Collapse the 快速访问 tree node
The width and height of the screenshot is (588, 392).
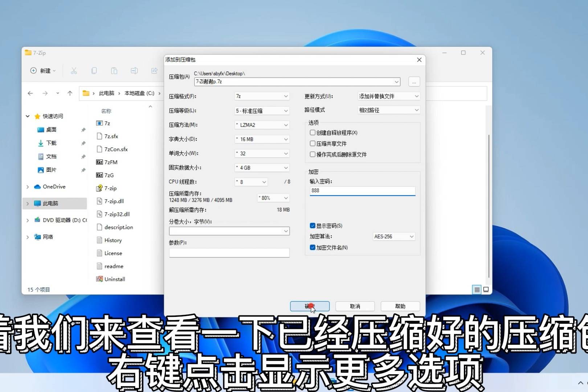pyautogui.click(x=28, y=116)
